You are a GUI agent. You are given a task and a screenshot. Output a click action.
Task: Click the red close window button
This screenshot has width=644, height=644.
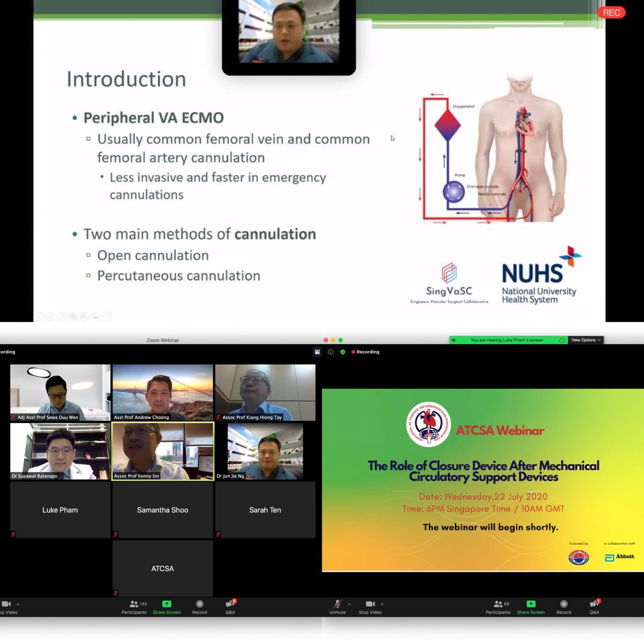[326, 340]
